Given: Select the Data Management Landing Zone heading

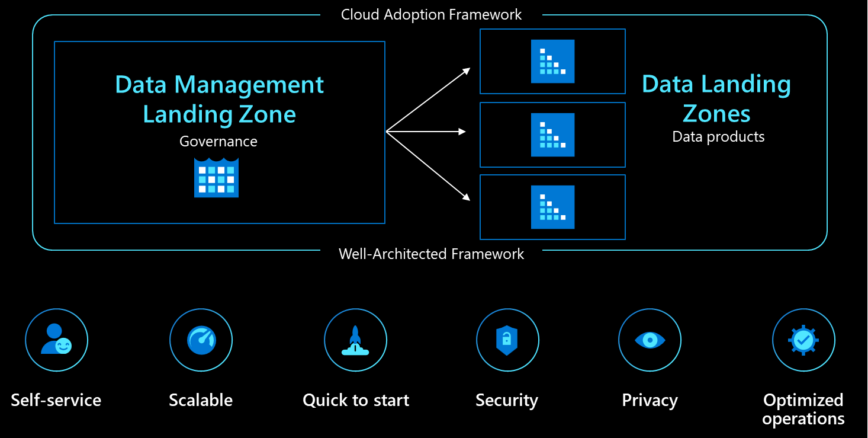Looking at the screenshot, I should point(219,99).
